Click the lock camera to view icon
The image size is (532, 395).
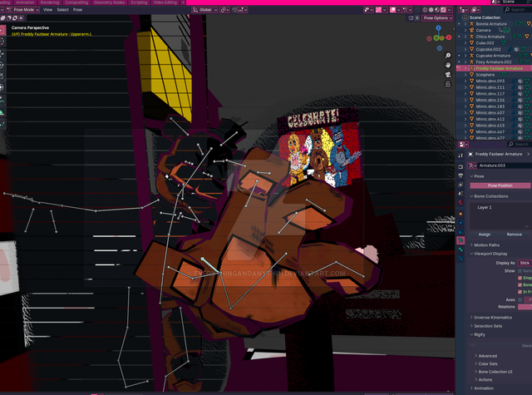(448, 84)
